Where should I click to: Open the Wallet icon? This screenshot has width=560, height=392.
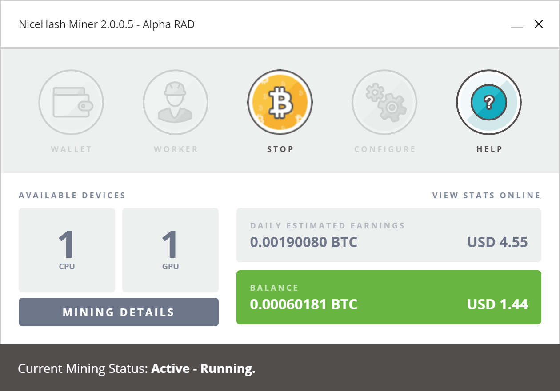71,102
